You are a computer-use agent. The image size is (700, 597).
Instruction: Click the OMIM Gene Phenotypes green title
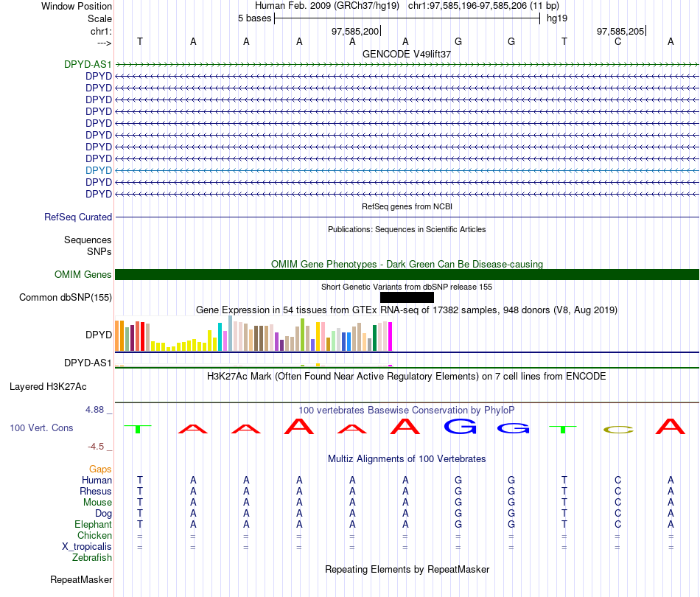pos(407,264)
